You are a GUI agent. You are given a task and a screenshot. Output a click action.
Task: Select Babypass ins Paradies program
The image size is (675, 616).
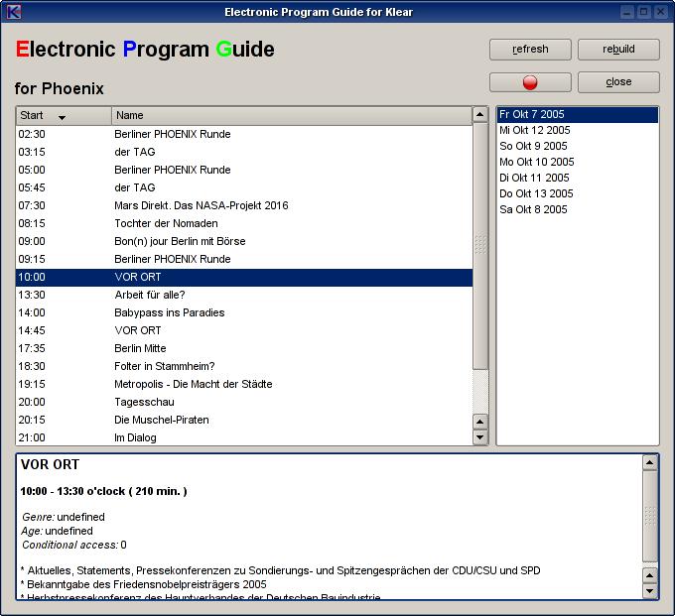tap(244, 312)
